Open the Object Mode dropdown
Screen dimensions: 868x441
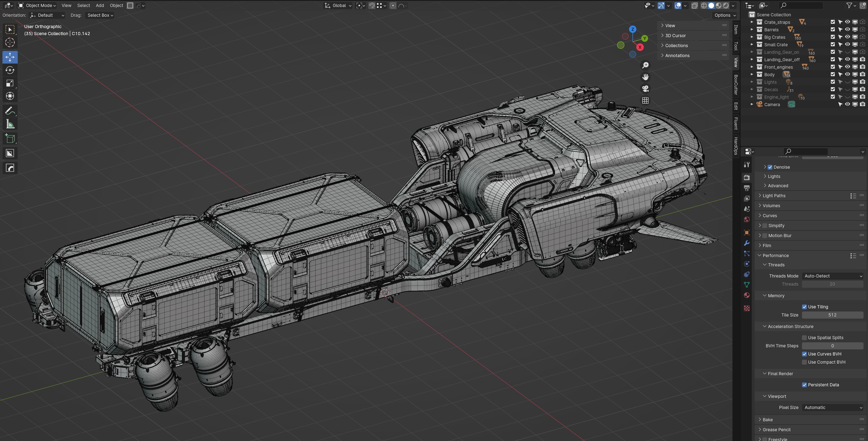(37, 5)
